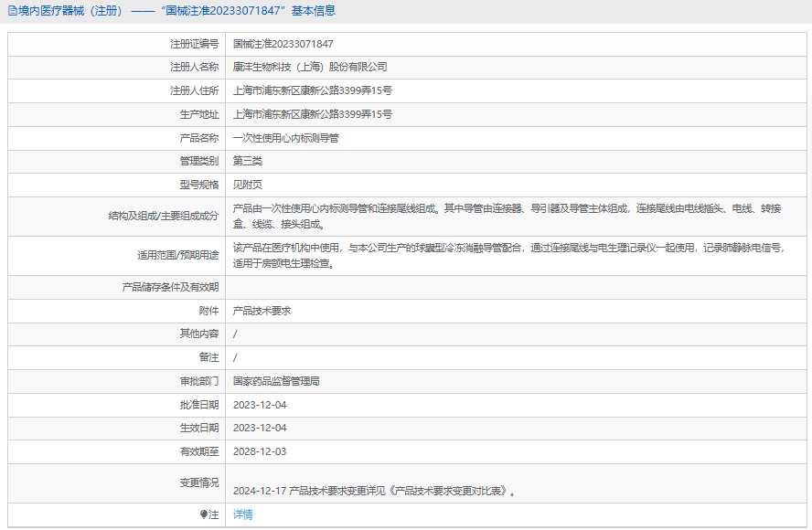Click the registrant name 康沣生物科技（上海）股份有限公司

coord(310,67)
